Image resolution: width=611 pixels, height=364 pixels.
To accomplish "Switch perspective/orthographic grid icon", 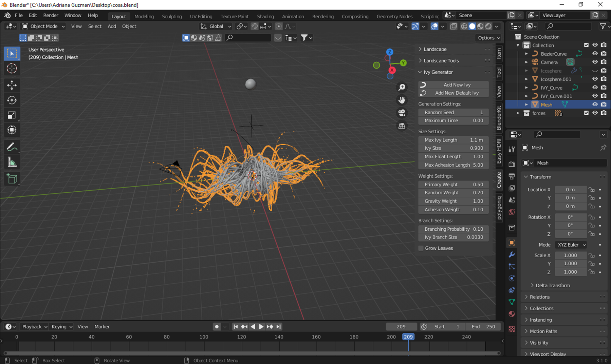I will (x=402, y=126).
